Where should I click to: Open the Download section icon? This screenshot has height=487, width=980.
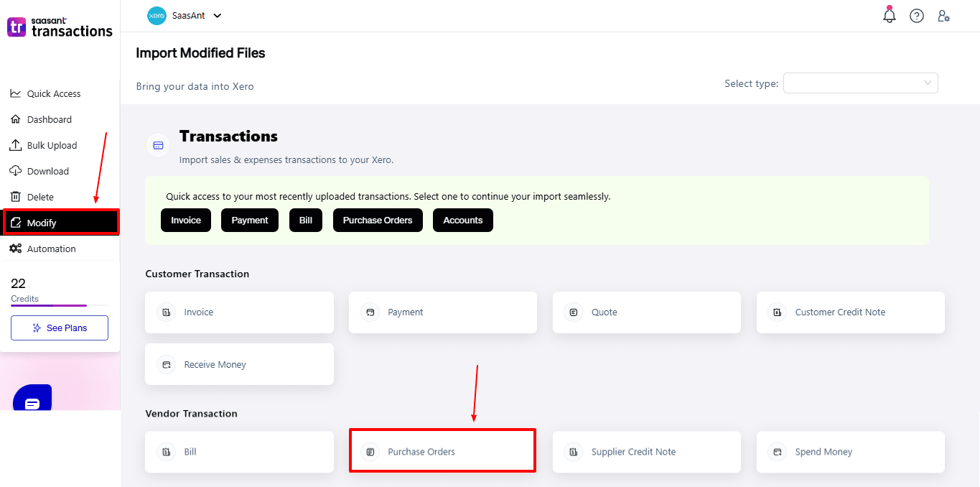pos(15,171)
